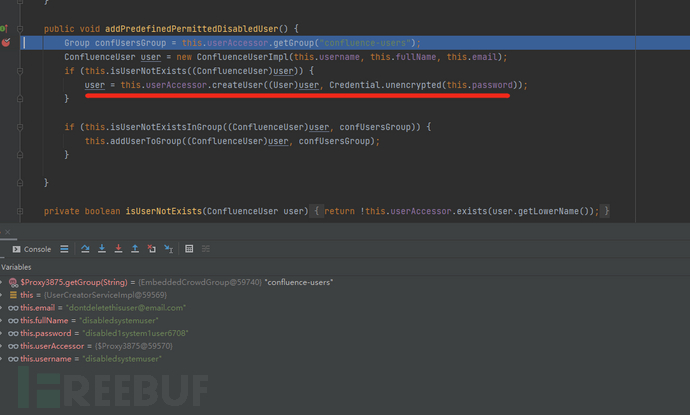Click the "dontdeletethisuser@email.com" value

click(x=126, y=308)
